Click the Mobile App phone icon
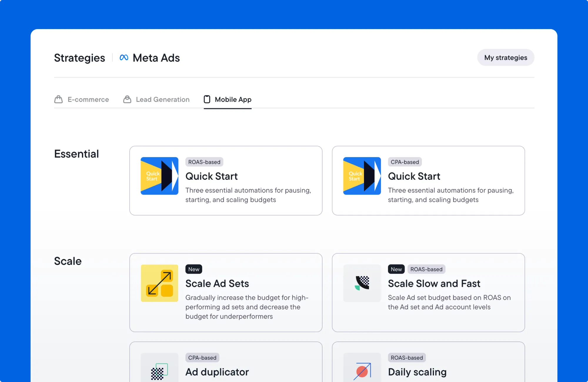The width and height of the screenshot is (588, 382). pos(207,99)
